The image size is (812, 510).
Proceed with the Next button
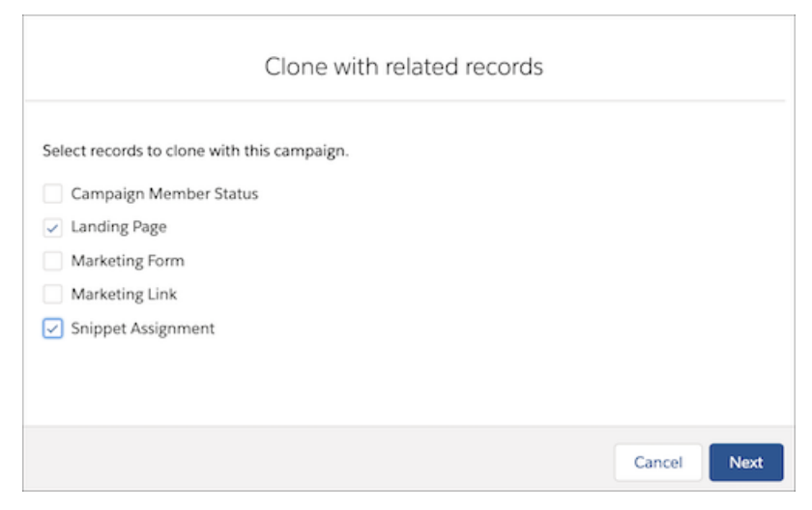[x=746, y=462]
